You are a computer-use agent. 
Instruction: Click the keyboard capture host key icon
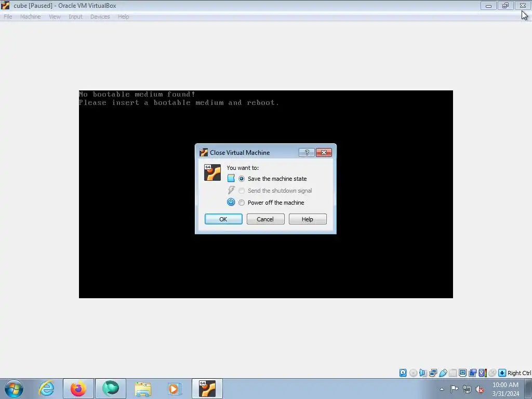pyautogui.click(x=502, y=373)
